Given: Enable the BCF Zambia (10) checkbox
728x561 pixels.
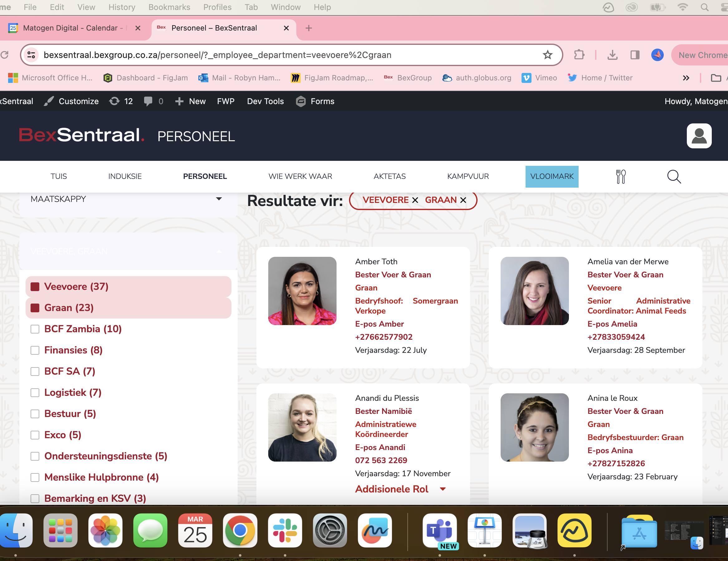Looking at the screenshot, I should [x=35, y=329].
